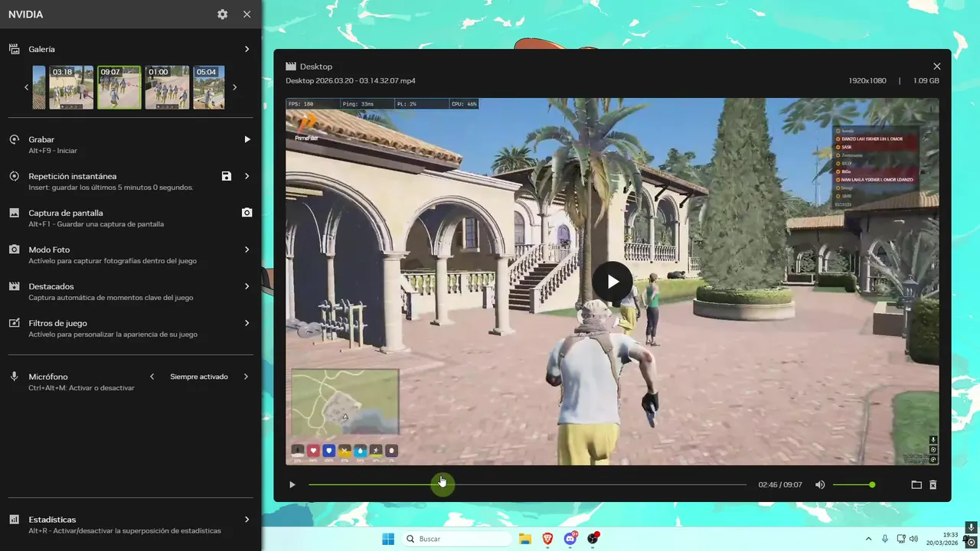Viewport: 980px width, 551px height.
Task: Open Filtros de juego entry
Action: click(130, 328)
